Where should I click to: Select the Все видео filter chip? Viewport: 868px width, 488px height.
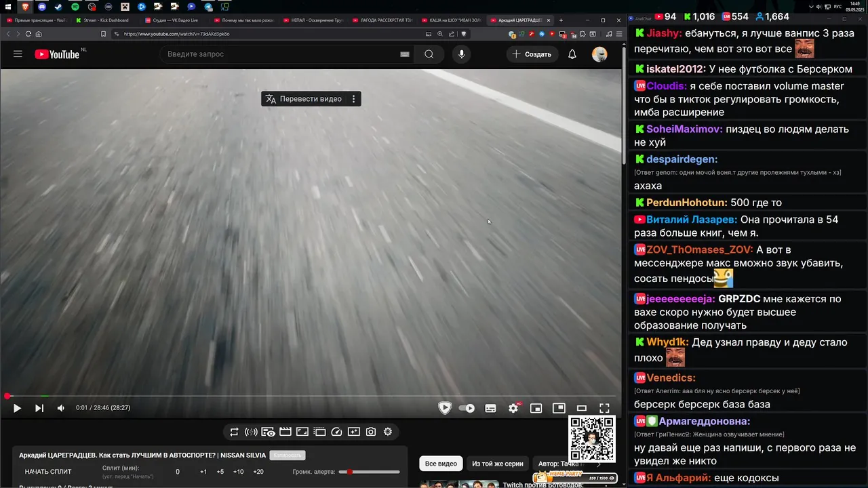pos(441,464)
